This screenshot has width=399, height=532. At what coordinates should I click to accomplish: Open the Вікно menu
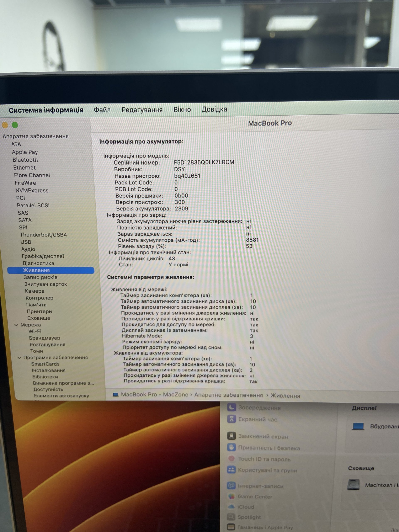click(182, 110)
